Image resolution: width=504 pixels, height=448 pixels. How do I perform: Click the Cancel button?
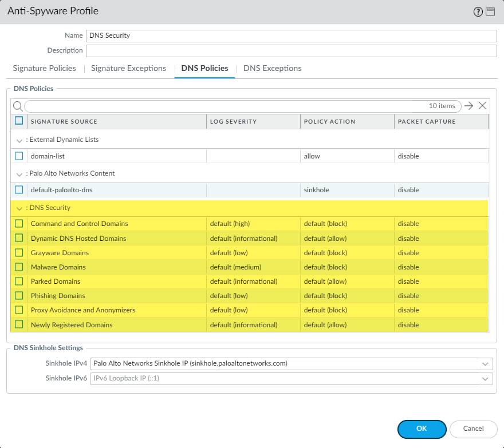(473, 429)
